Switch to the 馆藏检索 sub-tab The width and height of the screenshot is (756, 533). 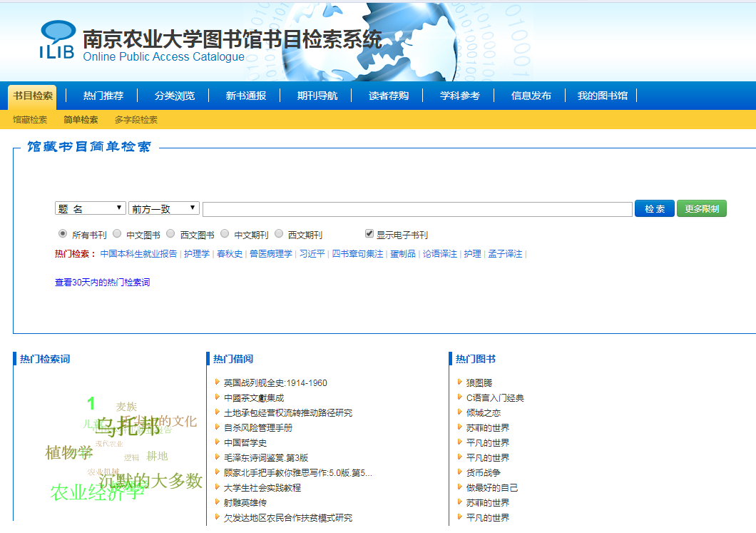click(30, 120)
